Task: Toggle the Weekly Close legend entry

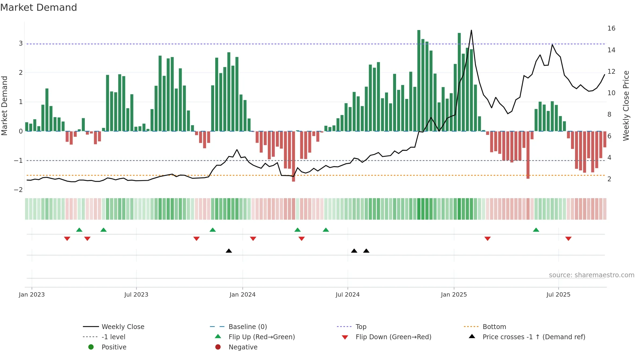Action: tap(114, 327)
